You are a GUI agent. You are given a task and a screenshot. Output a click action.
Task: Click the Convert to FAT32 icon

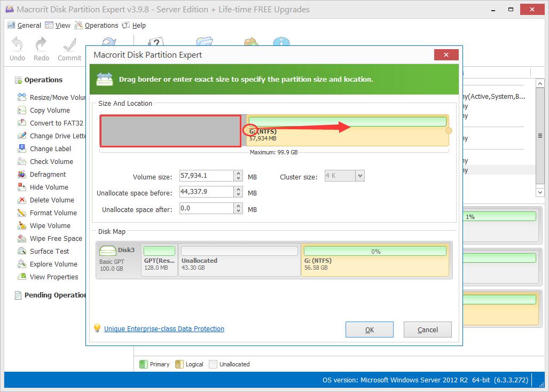point(21,123)
